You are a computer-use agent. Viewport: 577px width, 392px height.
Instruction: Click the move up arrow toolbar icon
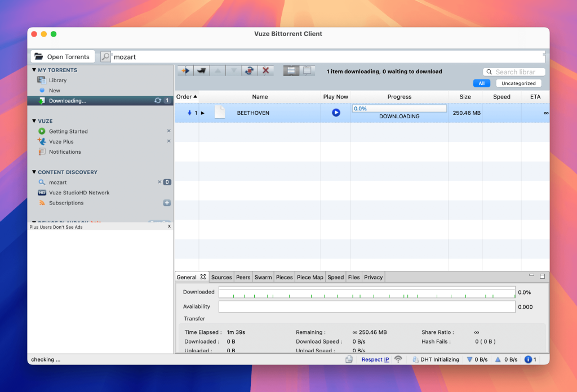tap(218, 70)
